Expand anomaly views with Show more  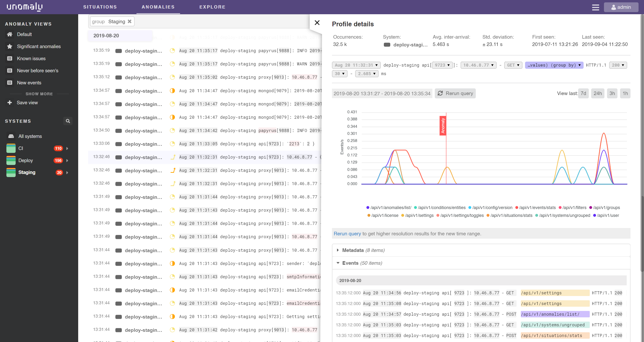pos(39,94)
